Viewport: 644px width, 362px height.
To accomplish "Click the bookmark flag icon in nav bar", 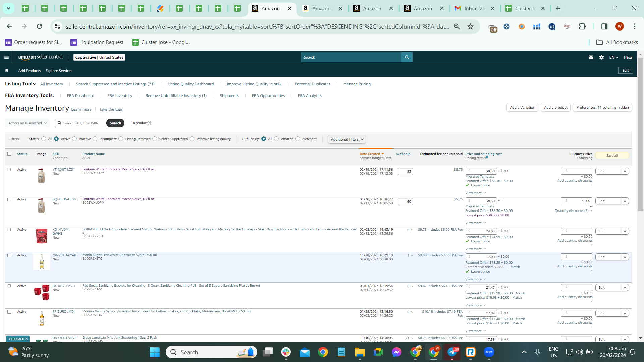I will [x=7, y=71].
